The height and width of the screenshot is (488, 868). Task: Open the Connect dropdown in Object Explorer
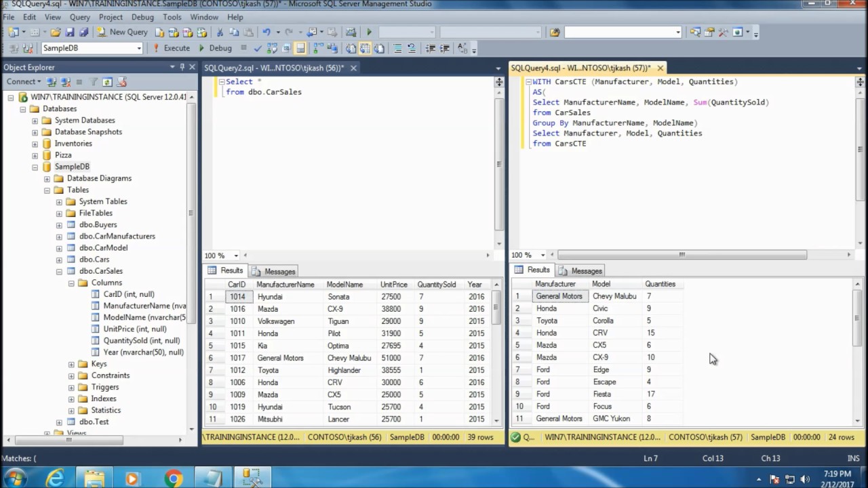(x=24, y=81)
